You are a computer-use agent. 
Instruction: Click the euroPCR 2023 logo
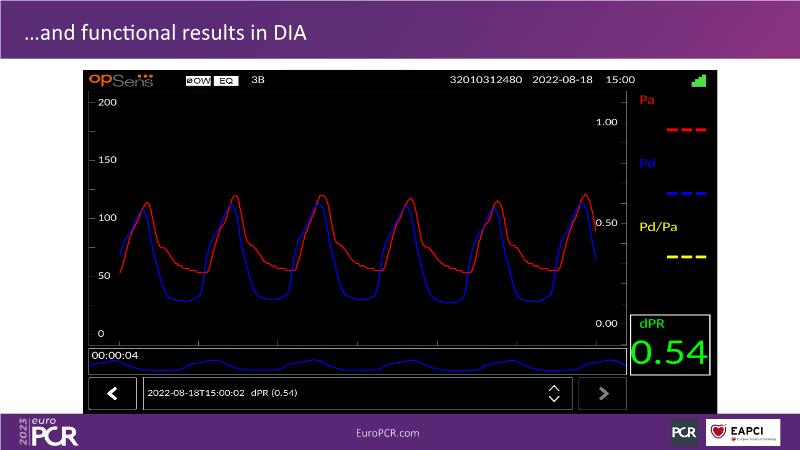(x=48, y=432)
